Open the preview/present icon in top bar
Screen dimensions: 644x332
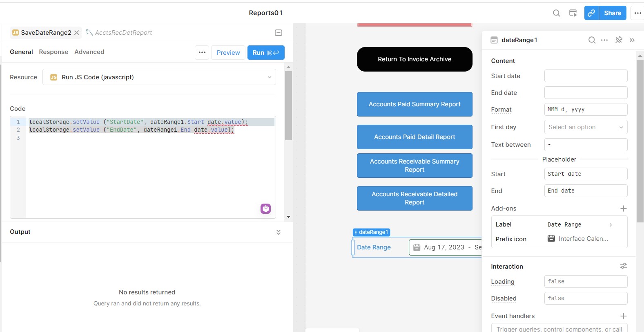(573, 13)
